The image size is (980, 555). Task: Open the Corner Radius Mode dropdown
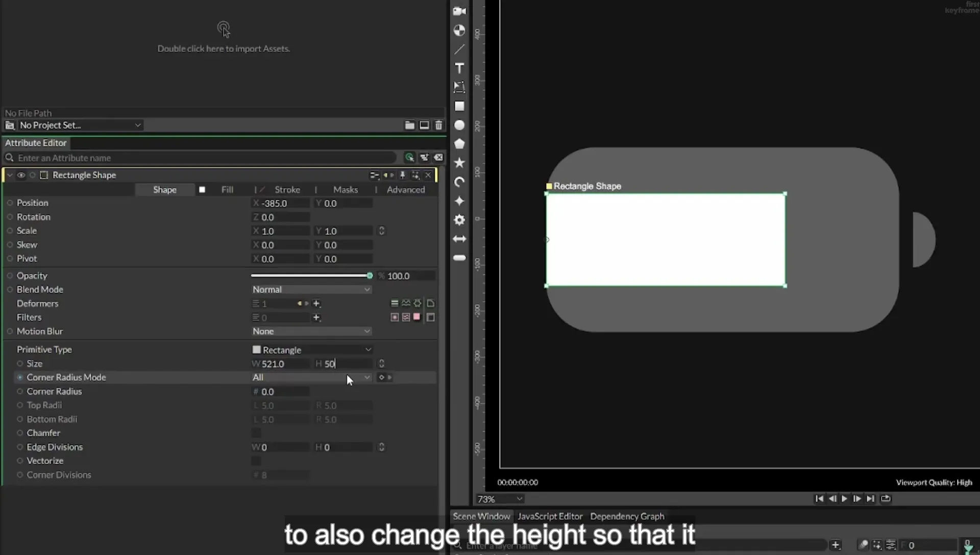(x=311, y=377)
